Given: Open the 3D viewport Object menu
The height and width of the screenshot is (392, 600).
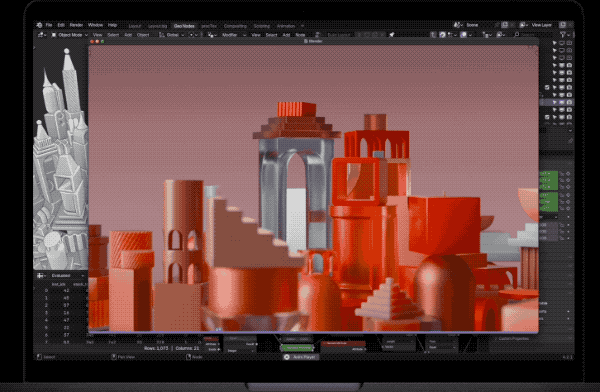Looking at the screenshot, I should coord(143,35).
